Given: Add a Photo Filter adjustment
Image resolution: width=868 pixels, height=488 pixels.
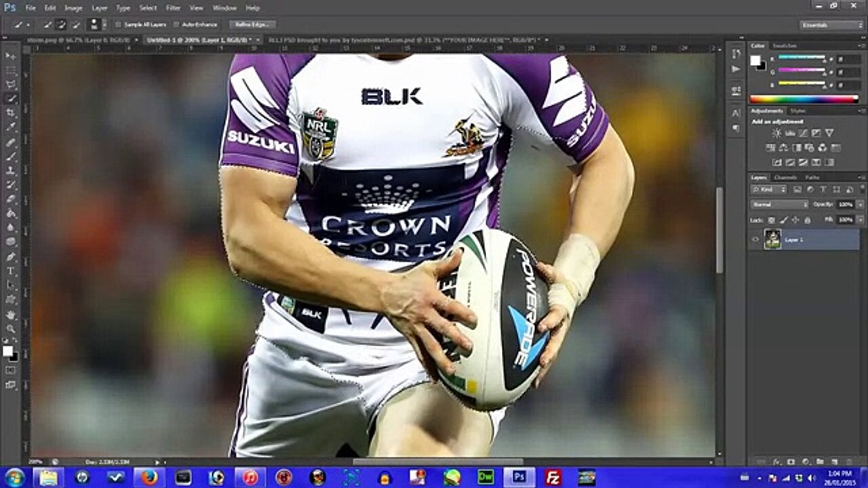Looking at the screenshot, I should tap(809, 148).
